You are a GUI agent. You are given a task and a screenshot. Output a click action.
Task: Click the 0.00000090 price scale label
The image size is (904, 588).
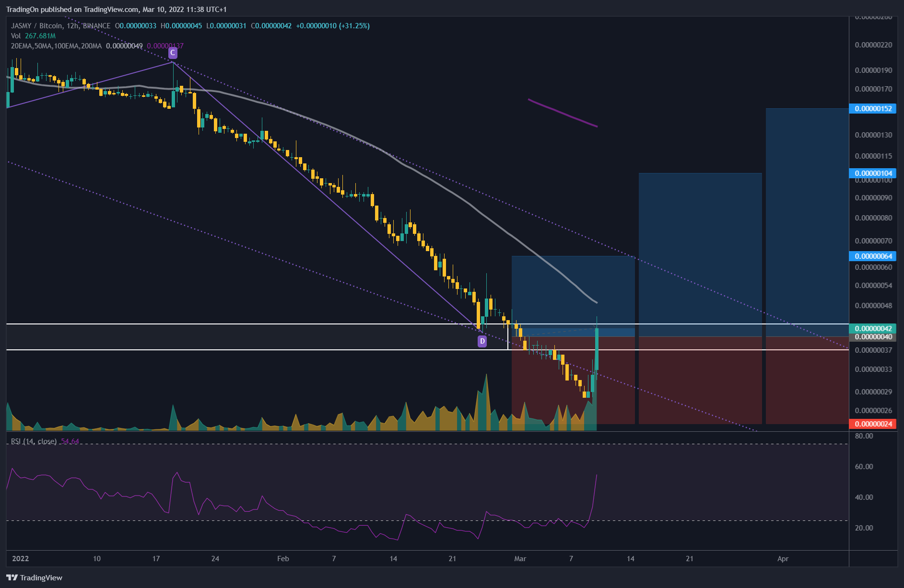click(874, 198)
